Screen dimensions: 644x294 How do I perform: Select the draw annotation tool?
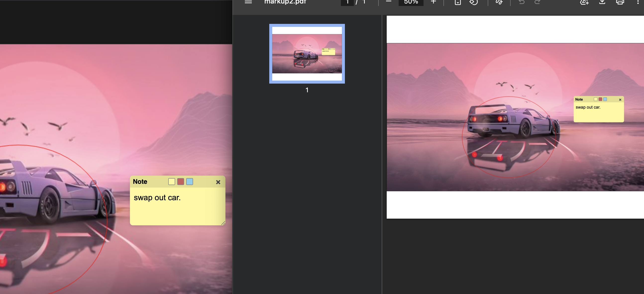(499, 2)
